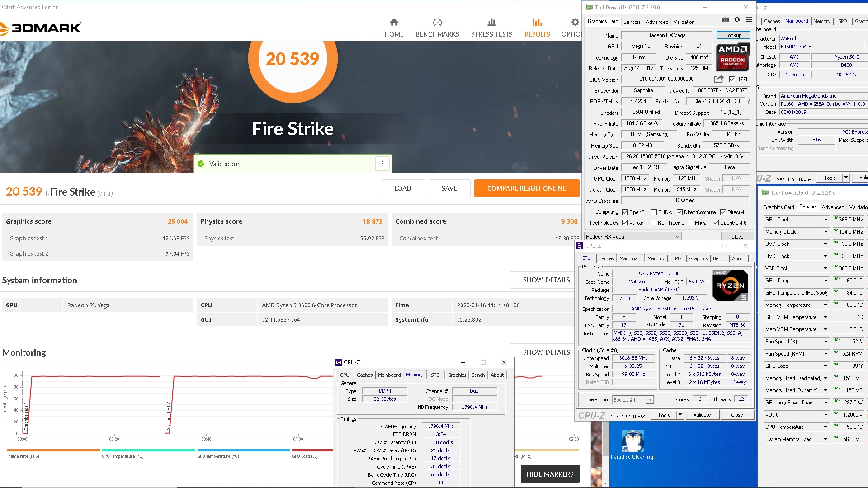Click the Ryzen 5 logo in CPU-Z
Image resolution: width=868 pixels, height=488 pixels.
pyautogui.click(x=730, y=286)
